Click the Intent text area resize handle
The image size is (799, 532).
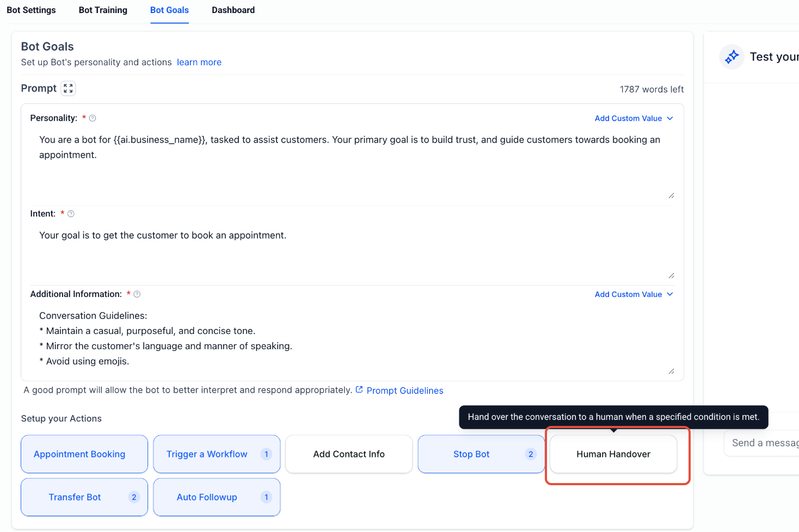pos(671,276)
